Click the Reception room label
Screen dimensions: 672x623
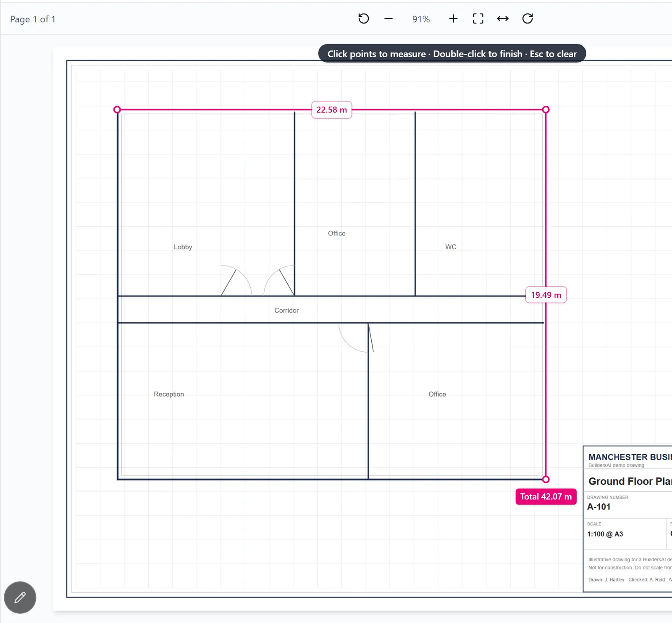(x=169, y=394)
